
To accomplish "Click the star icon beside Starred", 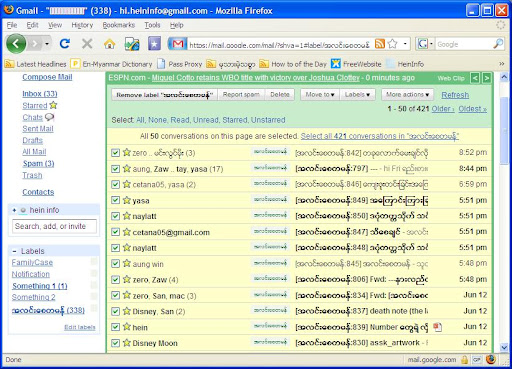I will click(x=53, y=105).
